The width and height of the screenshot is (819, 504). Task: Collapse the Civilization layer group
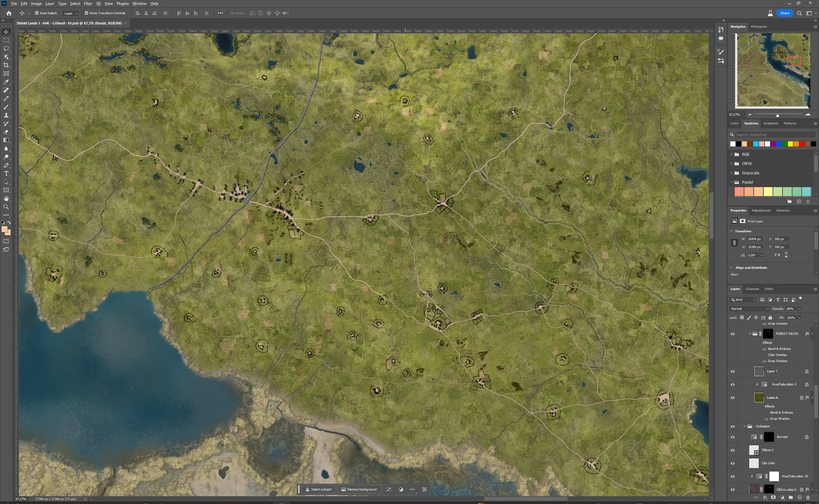pyautogui.click(x=745, y=427)
